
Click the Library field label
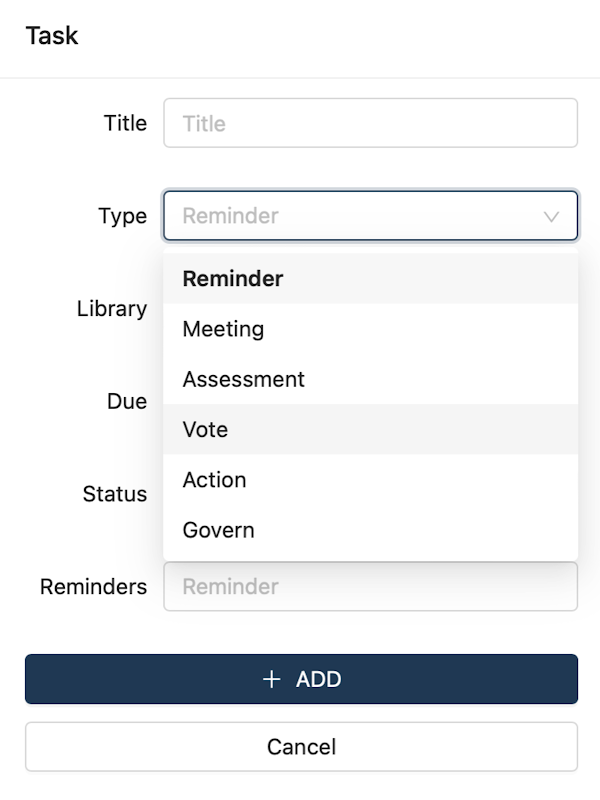click(x=111, y=309)
